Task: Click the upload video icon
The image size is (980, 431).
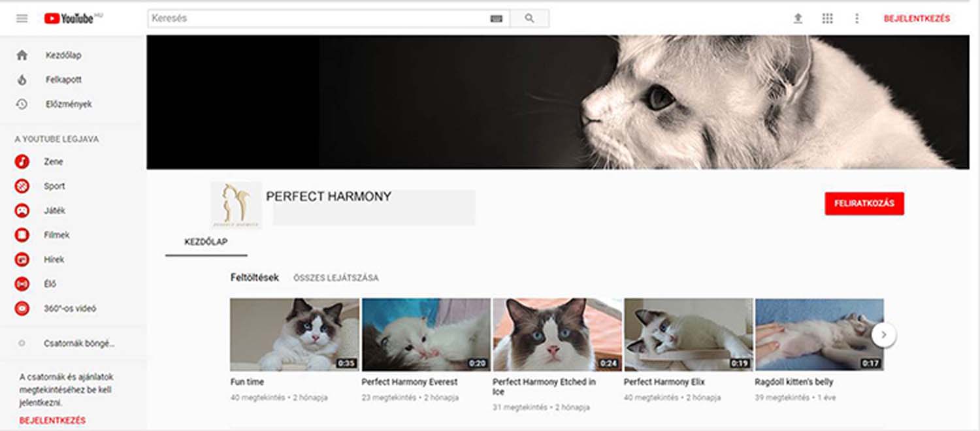Action: point(798,18)
